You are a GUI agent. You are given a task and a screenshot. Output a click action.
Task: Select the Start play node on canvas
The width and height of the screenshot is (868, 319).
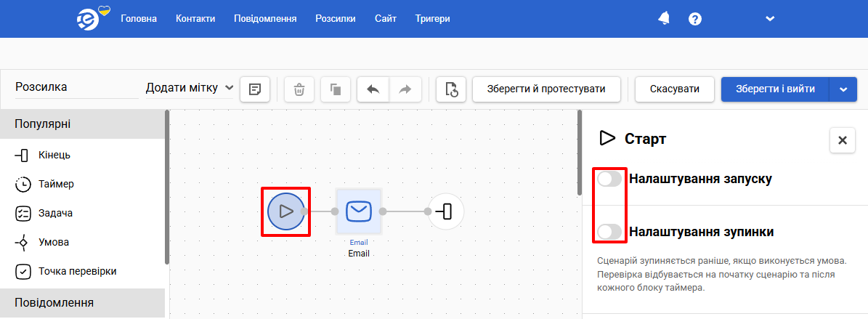pos(285,211)
